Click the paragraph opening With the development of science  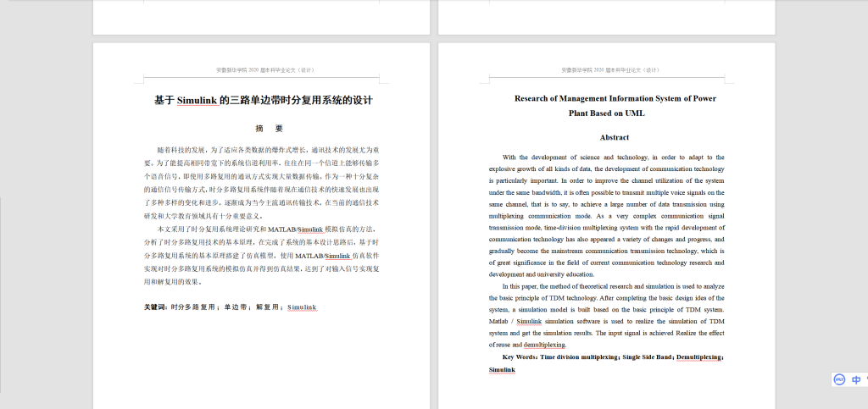tap(607, 216)
